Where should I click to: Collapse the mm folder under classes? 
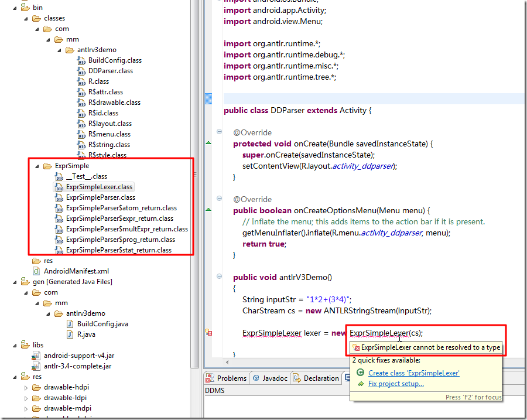[x=48, y=40]
